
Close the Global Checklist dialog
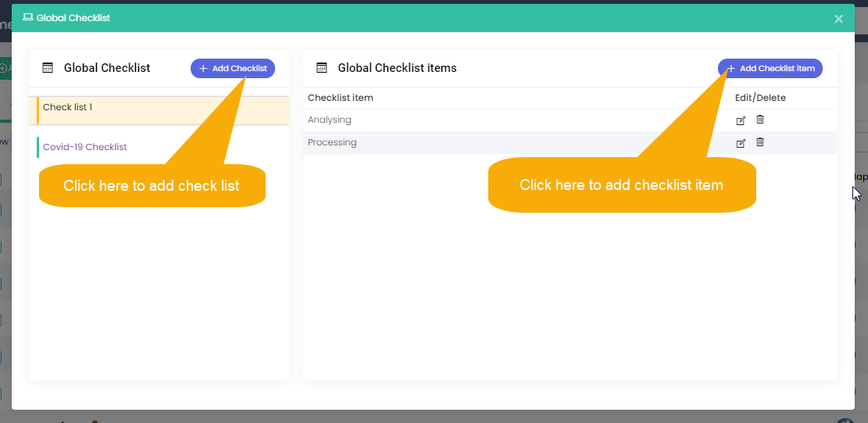(x=838, y=19)
